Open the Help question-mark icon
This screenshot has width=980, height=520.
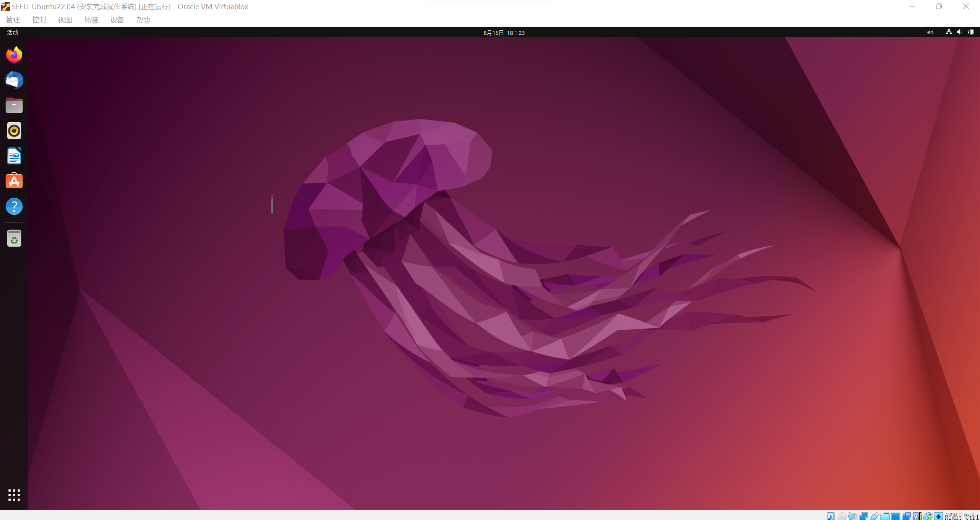pos(14,207)
